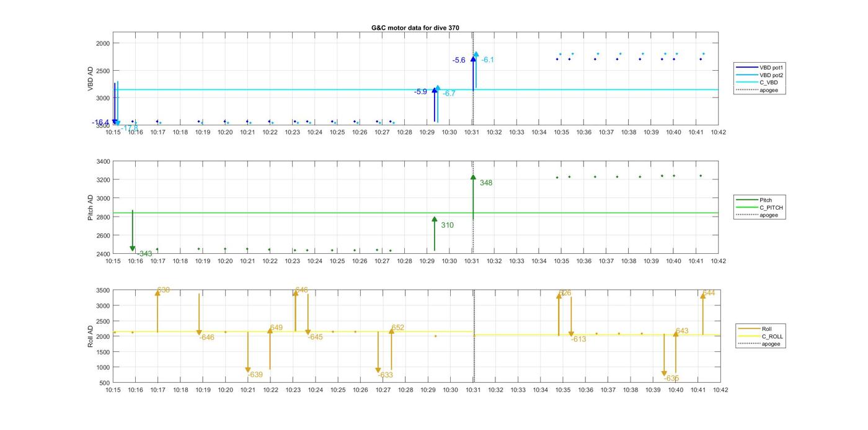868x430 pixels.
Task: Click the "-613" value label in Roll plot
Action: point(578,339)
